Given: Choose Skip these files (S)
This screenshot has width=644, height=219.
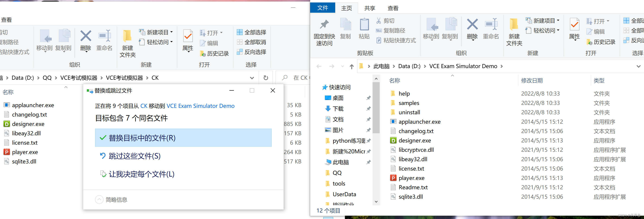Looking at the screenshot, I should 183,156.
